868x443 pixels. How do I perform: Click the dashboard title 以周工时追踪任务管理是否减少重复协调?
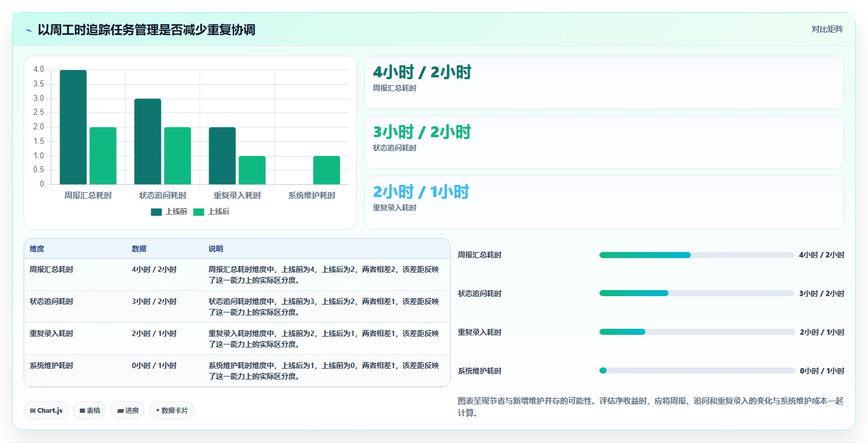(146, 30)
